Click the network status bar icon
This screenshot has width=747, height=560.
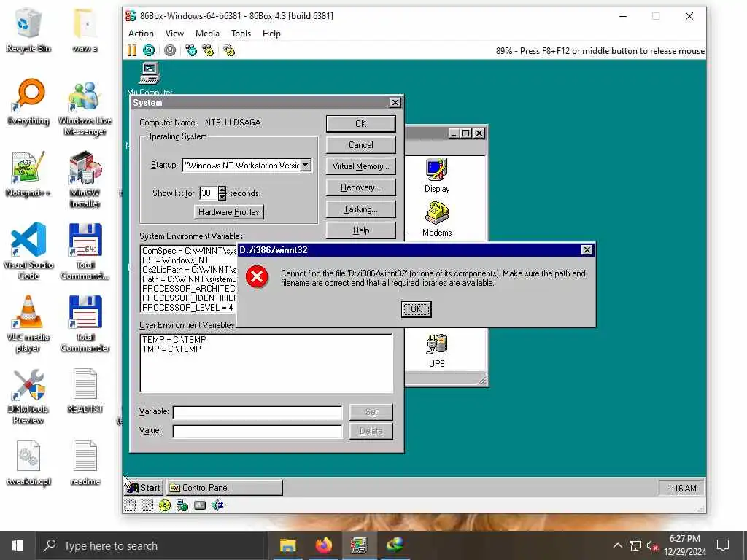tap(182, 505)
